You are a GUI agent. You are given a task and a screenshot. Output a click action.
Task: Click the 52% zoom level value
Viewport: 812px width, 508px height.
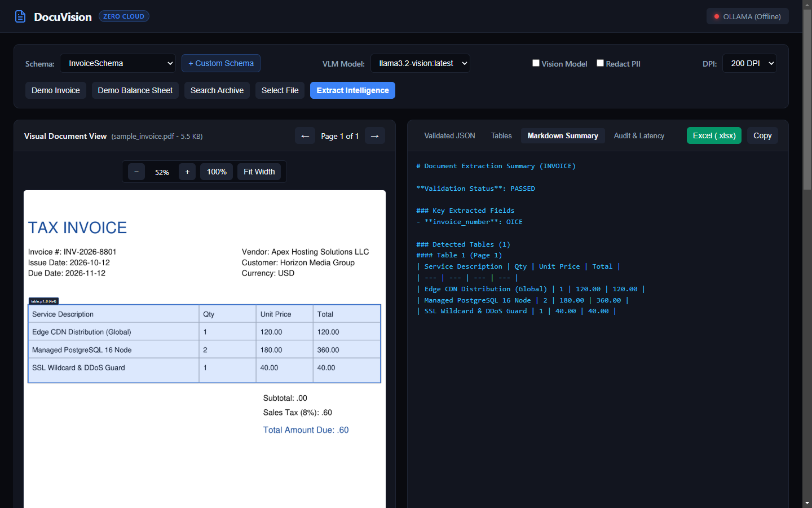coord(162,172)
